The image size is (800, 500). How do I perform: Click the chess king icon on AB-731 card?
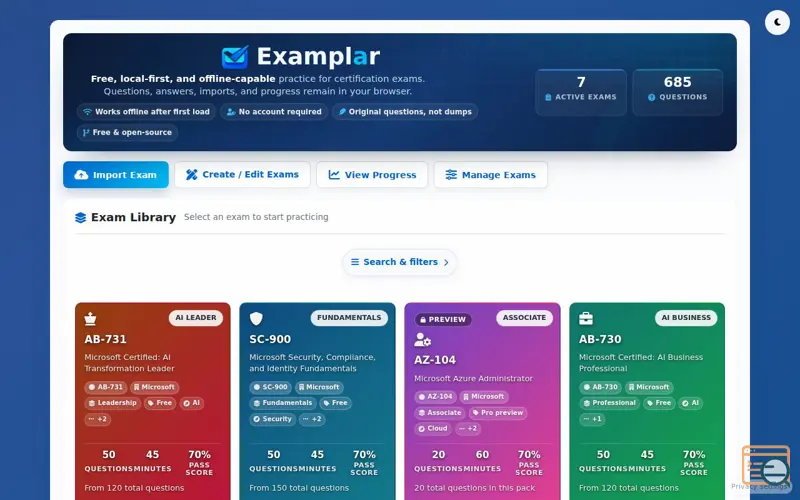point(90,319)
